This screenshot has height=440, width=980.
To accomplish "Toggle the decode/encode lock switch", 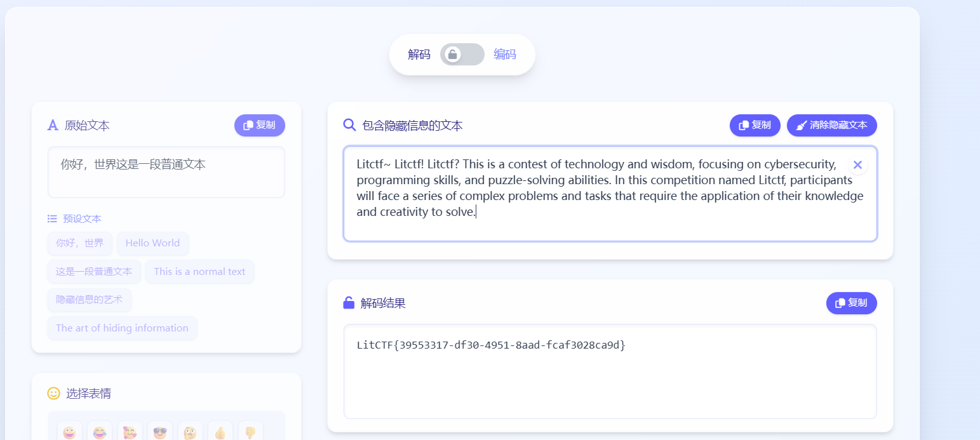I will 462,55.
